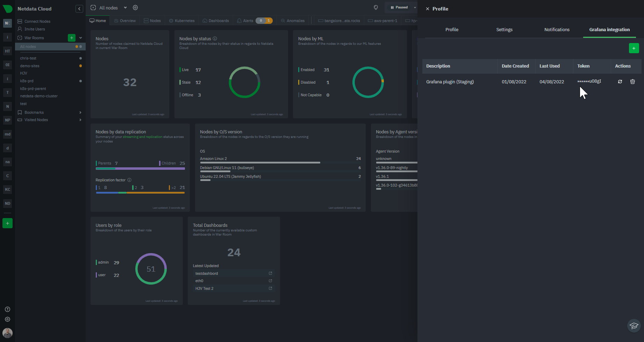Viewport: 644px width, 342px height.
Task: Open the Kubernetes tab
Action: 182,21
